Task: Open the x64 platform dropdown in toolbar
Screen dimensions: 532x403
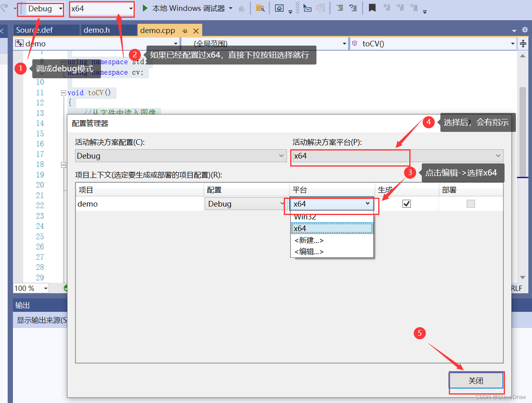Action: point(102,8)
